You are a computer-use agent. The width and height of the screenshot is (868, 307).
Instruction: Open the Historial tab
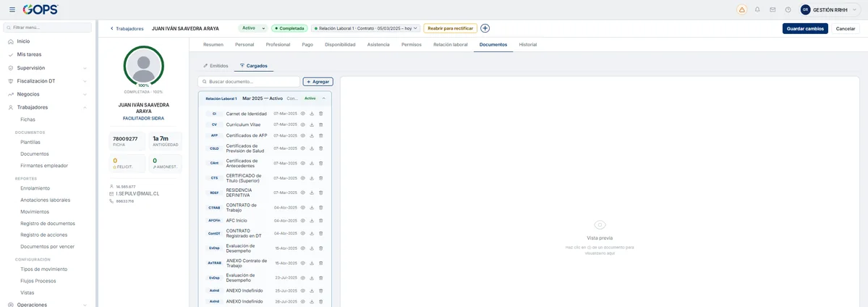tap(528, 44)
